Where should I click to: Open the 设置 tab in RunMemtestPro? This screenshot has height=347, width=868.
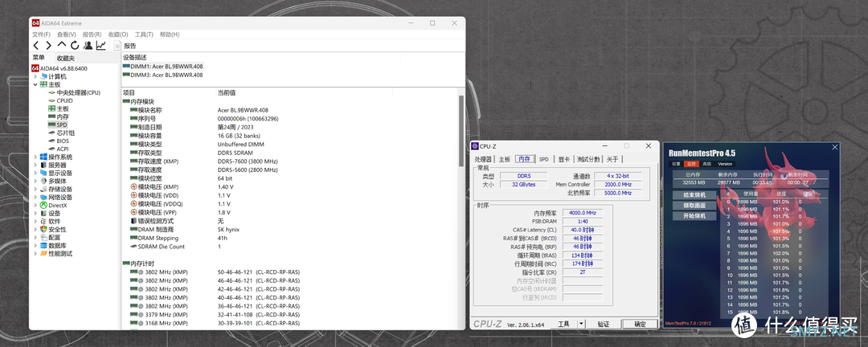click(x=677, y=164)
